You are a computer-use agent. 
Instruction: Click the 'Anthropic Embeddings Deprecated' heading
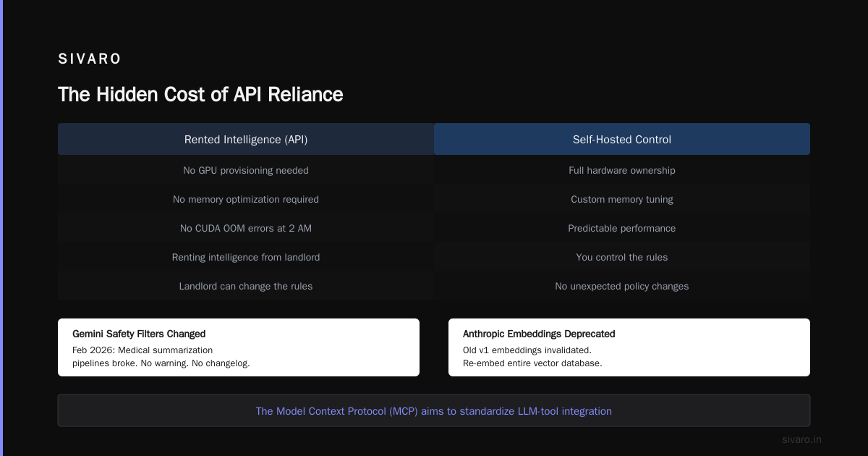(x=539, y=334)
